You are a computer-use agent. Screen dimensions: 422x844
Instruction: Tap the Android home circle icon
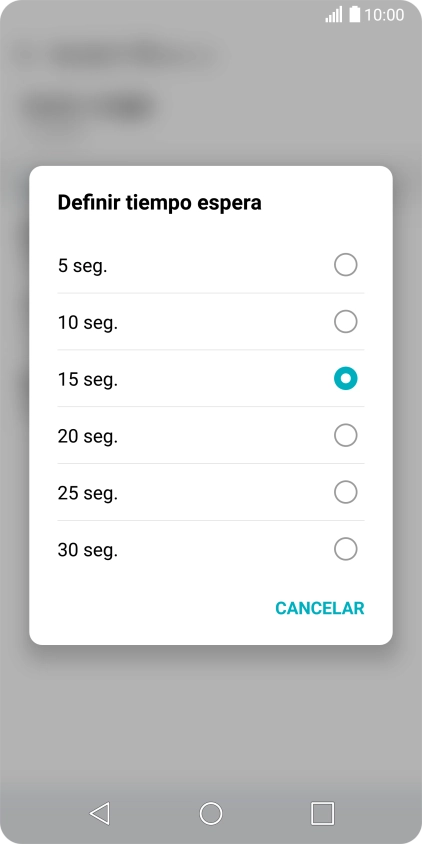[211, 813]
